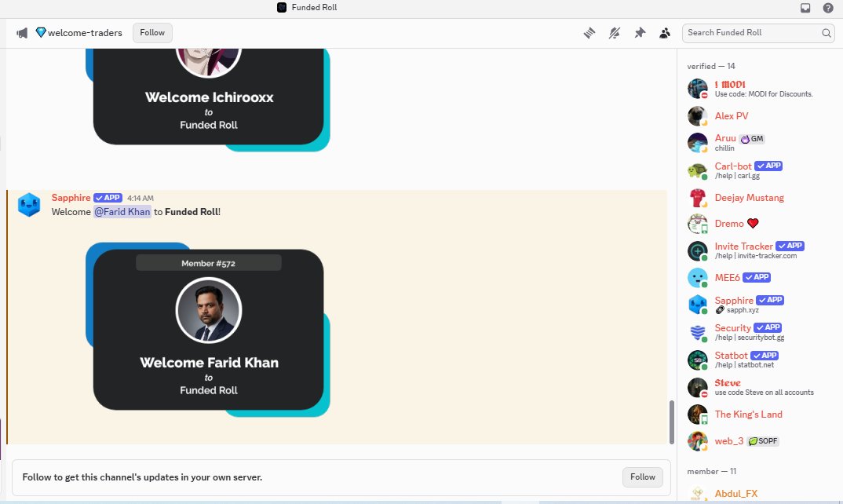843x504 pixels.
Task: Open the Threads icon in the header
Action: [x=589, y=33]
